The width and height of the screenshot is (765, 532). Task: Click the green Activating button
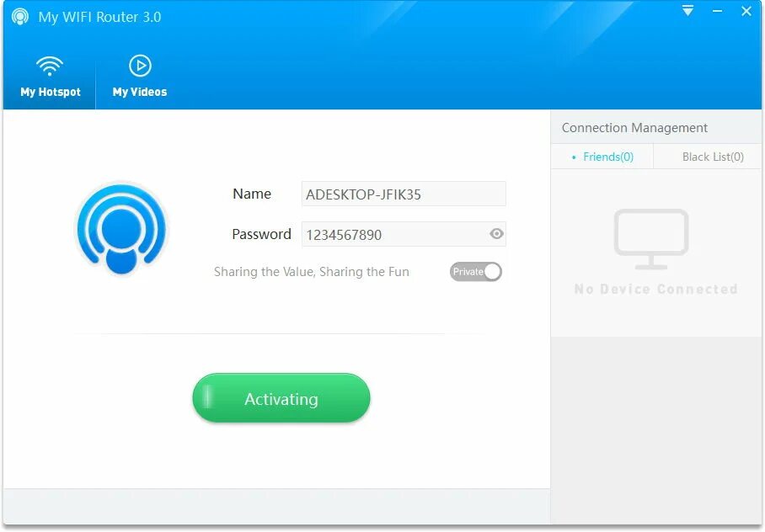281,398
